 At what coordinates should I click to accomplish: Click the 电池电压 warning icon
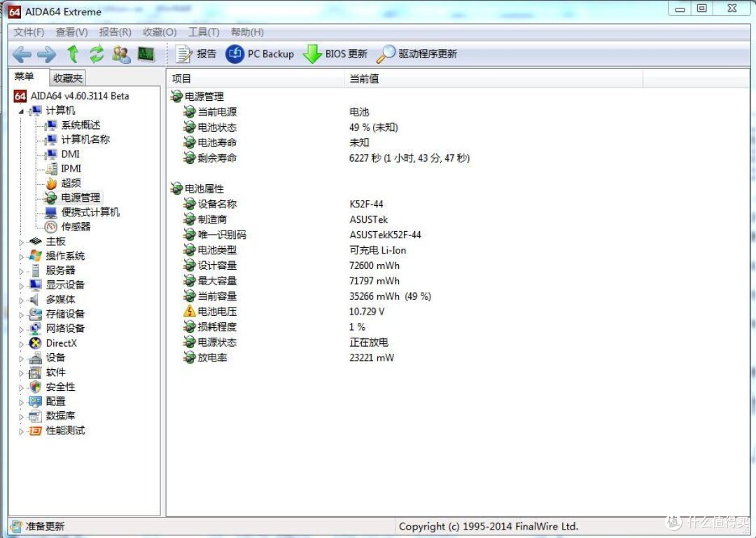click(x=190, y=311)
